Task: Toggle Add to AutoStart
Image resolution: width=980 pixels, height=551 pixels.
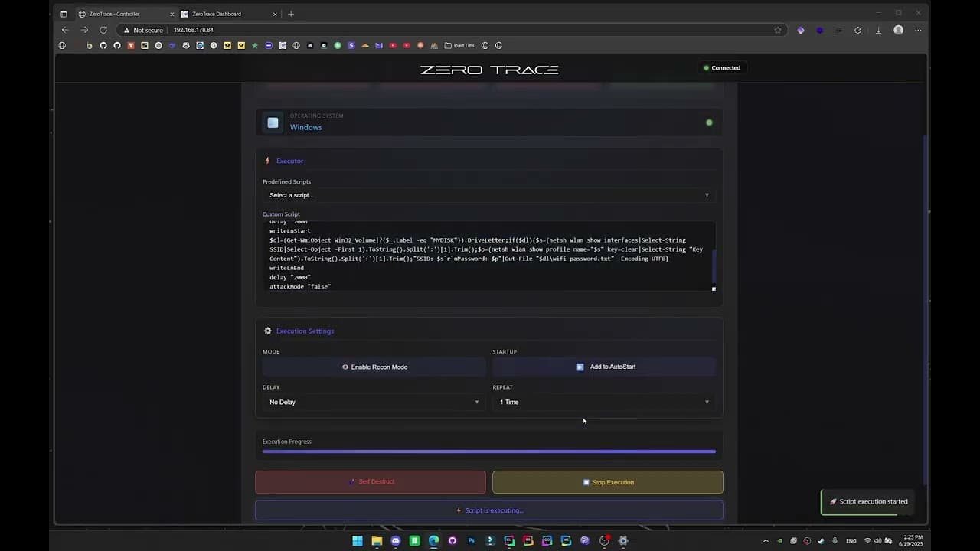Action: pos(604,367)
